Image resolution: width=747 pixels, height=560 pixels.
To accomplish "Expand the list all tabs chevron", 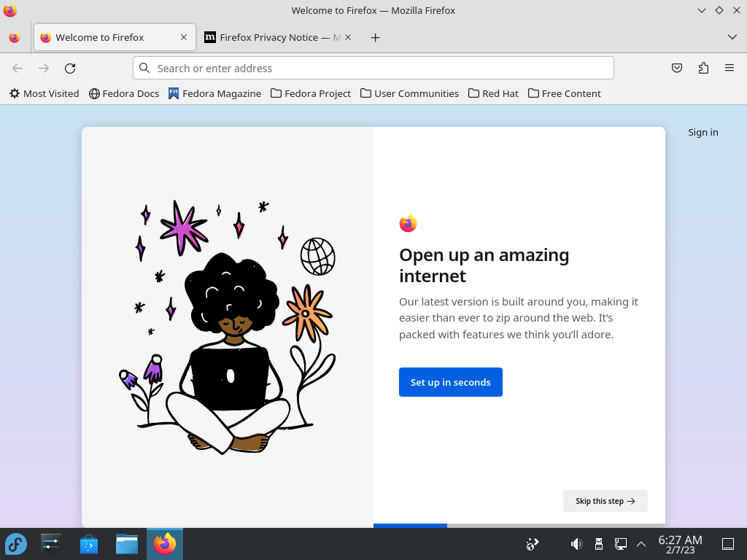I will [732, 37].
